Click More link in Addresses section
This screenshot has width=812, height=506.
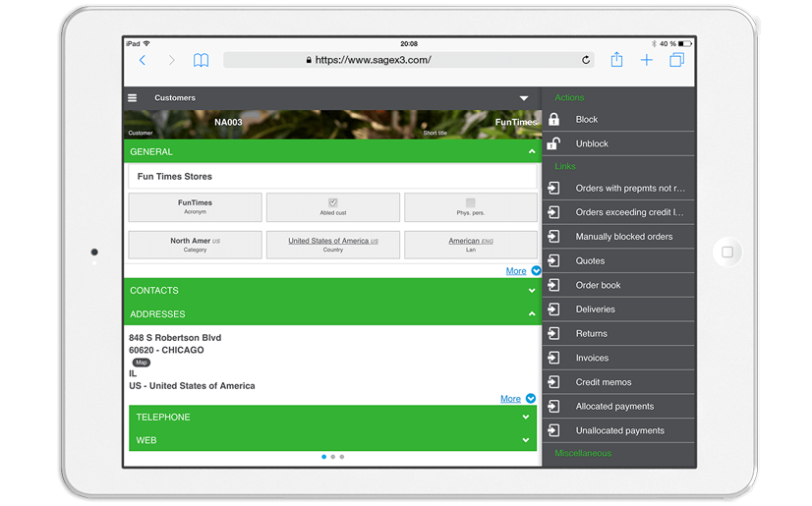pyautogui.click(x=510, y=399)
